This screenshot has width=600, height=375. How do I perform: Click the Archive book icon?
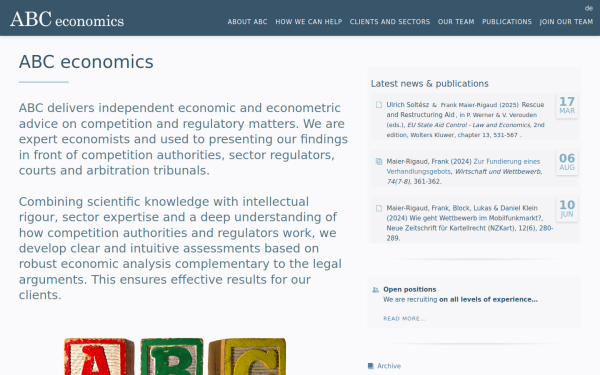click(370, 366)
